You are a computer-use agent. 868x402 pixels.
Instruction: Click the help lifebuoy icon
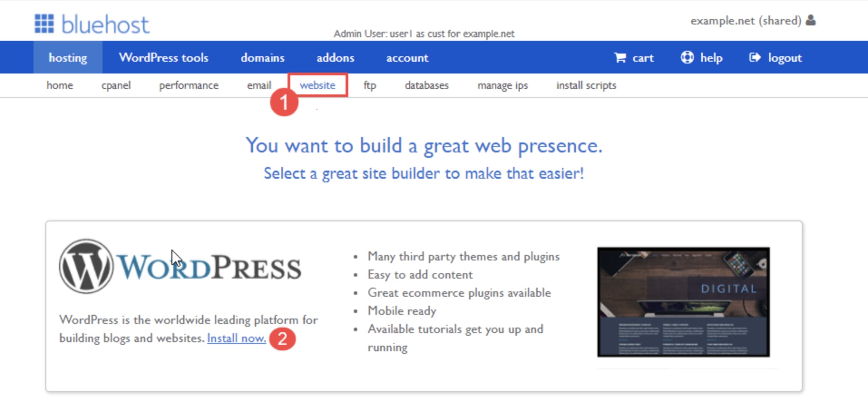(687, 57)
